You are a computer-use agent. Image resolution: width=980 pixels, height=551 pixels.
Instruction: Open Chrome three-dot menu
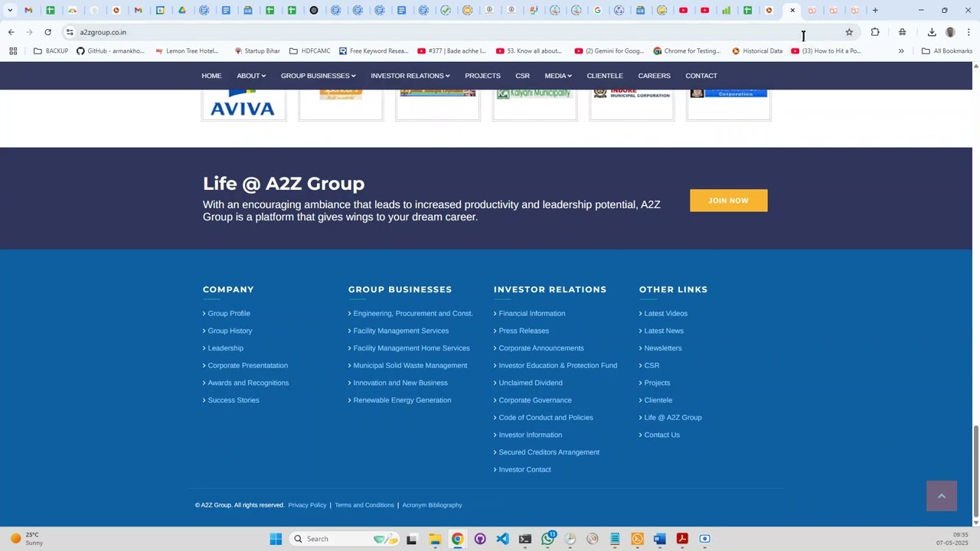969,32
